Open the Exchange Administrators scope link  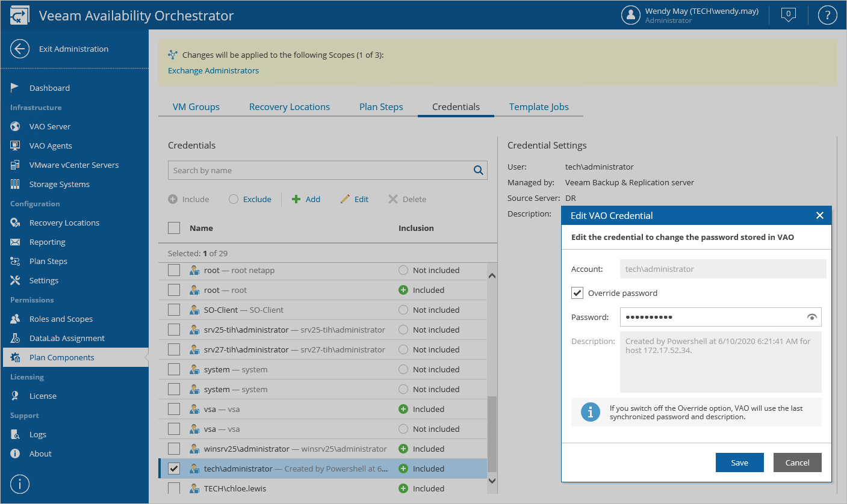(x=213, y=70)
